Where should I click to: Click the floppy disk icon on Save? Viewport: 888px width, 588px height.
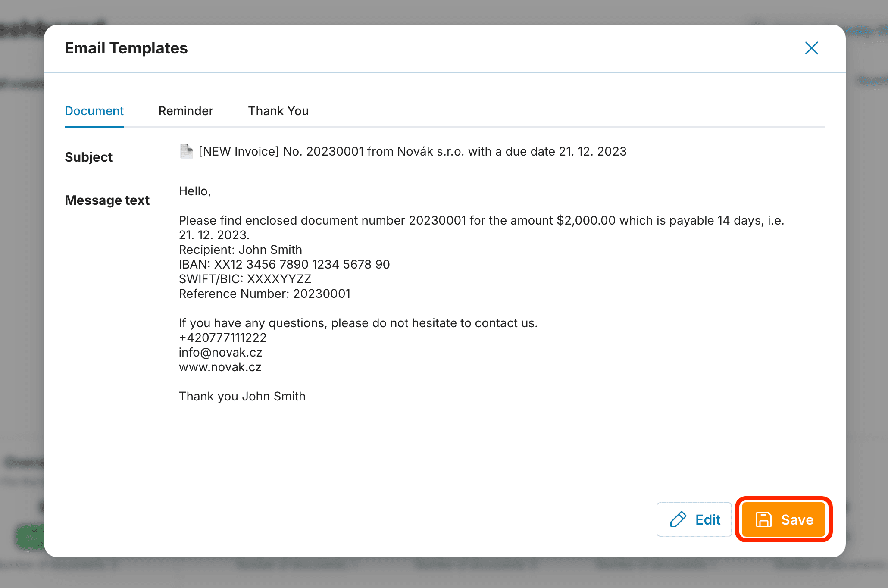click(x=763, y=519)
